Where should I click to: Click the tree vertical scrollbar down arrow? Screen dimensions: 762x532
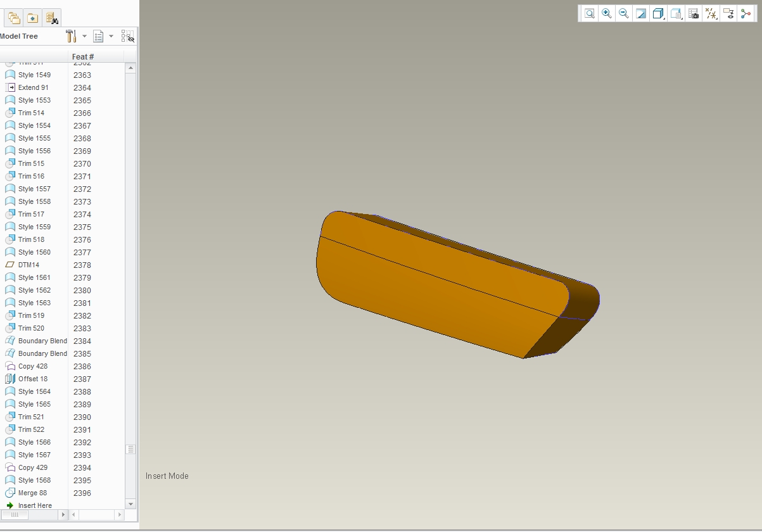point(130,504)
